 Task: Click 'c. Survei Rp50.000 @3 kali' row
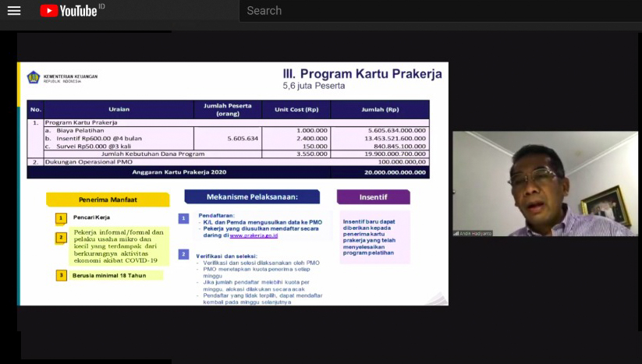(88, 146)
